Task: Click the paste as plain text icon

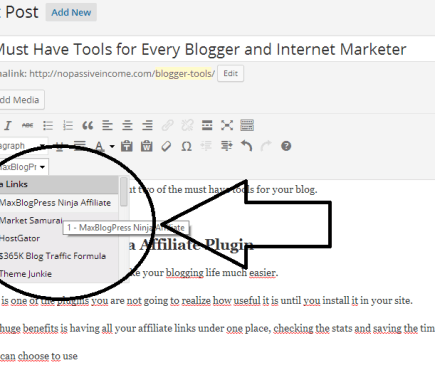Action: [x=127, y=146]
